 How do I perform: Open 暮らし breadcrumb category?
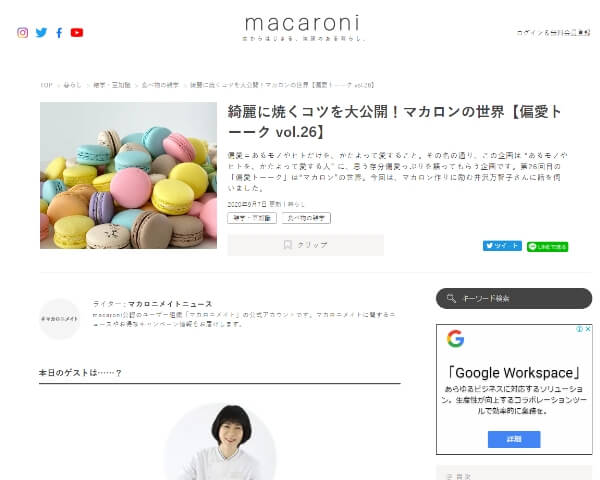coord(73,85)
